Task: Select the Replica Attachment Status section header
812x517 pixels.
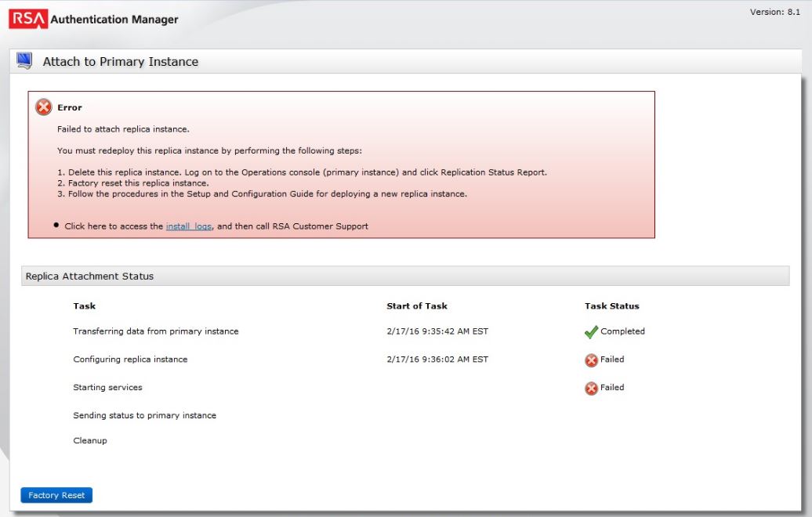Action: pyautogui.click(x=90, y=277)
